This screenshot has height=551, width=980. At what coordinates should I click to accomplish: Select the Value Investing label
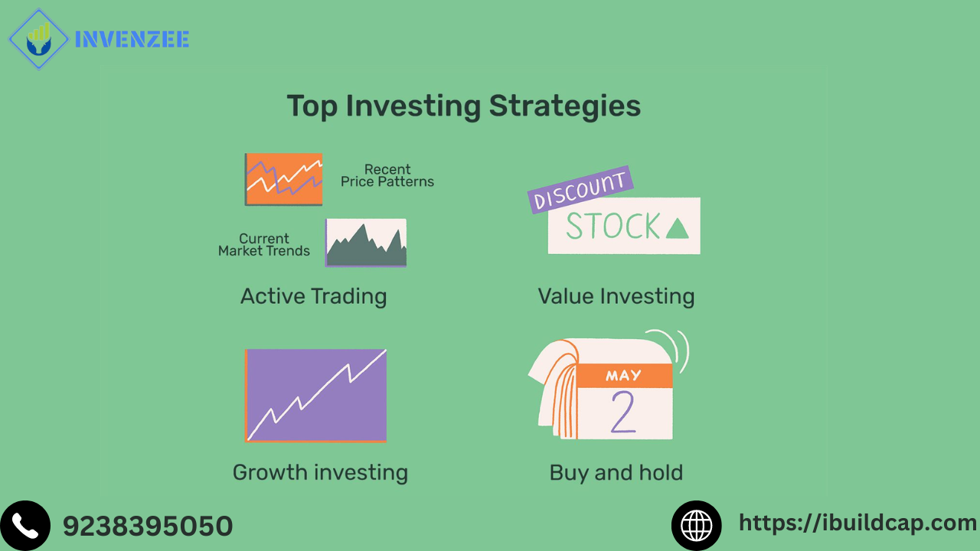point(616,296)
